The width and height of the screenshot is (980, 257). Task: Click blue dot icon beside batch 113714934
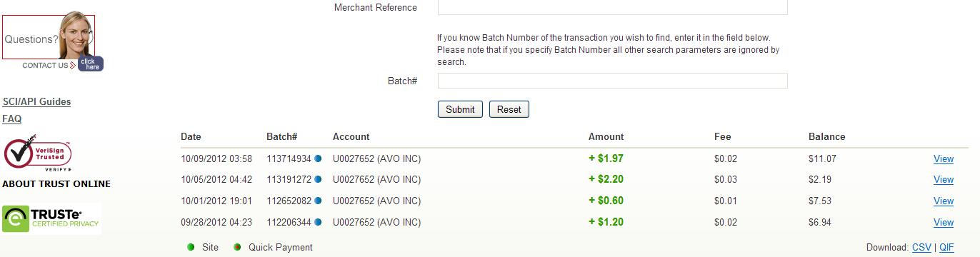point(318,158)
